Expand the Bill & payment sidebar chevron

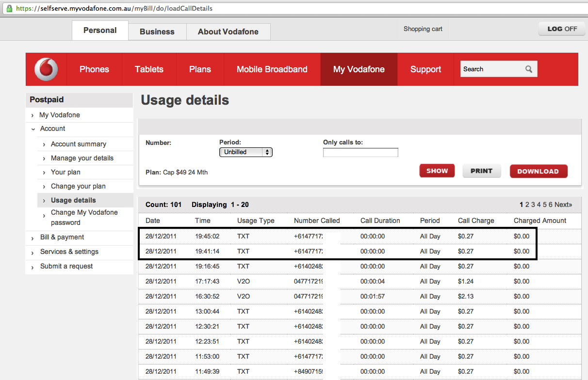[33, 237]
